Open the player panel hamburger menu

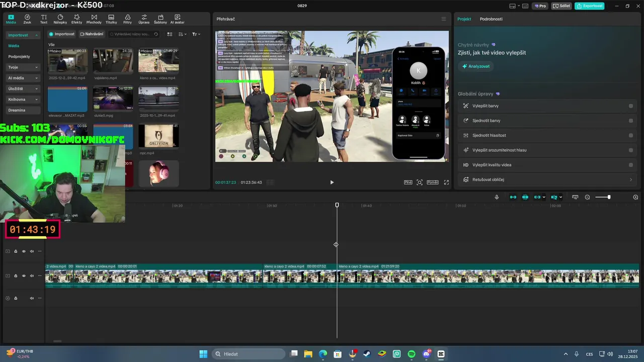443,19
